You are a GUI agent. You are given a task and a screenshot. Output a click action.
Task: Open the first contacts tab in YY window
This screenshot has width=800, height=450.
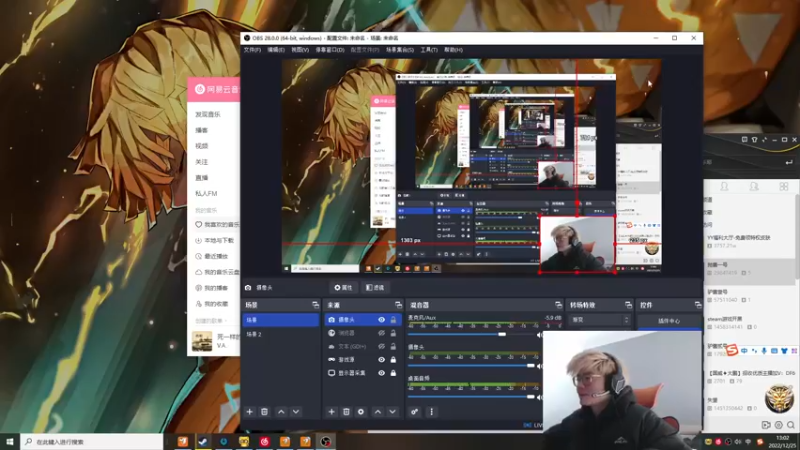click(x=724, y=186)
